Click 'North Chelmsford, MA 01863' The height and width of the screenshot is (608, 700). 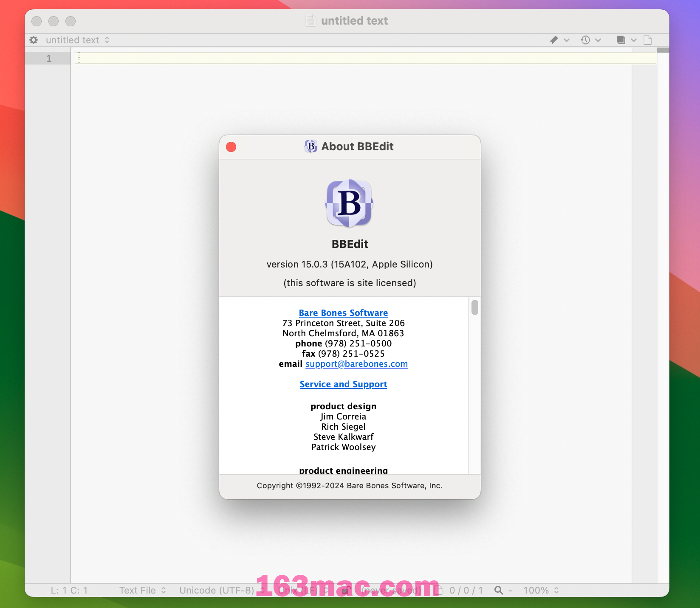point(343,333)
